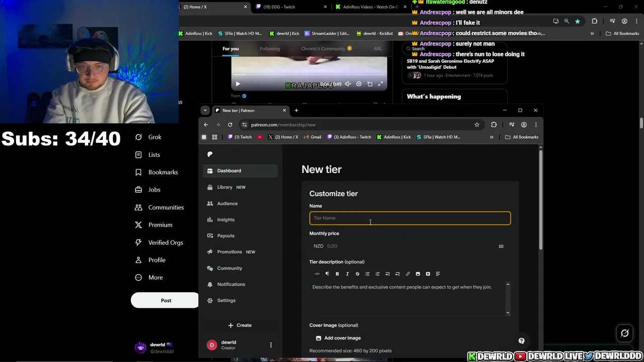Open Lists in the X sidebar

147,155
